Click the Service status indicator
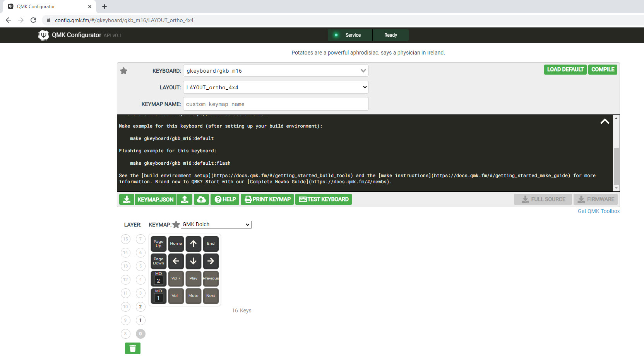The image size is (644, 358). (x=350, y=35)
